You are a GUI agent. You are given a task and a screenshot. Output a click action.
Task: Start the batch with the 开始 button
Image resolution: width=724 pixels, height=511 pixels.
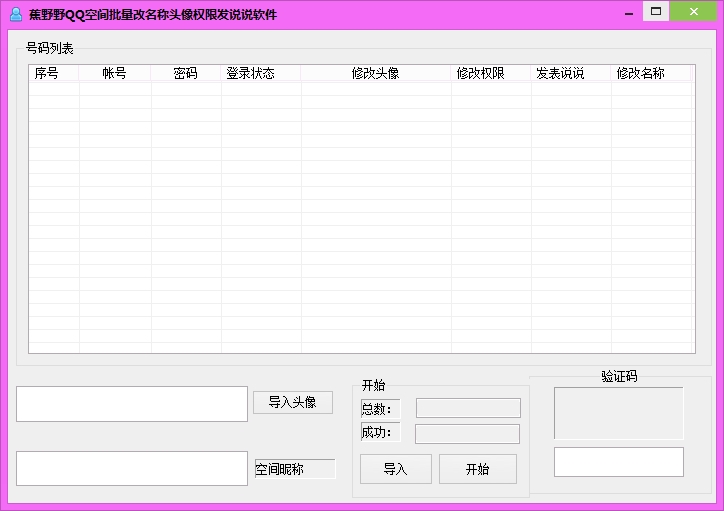[x=478, y=469]
